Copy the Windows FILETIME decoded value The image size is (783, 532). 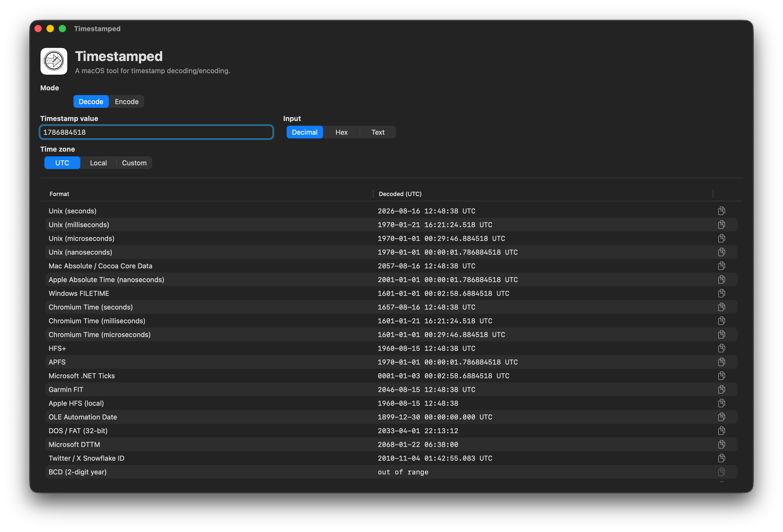click(721, 293)
